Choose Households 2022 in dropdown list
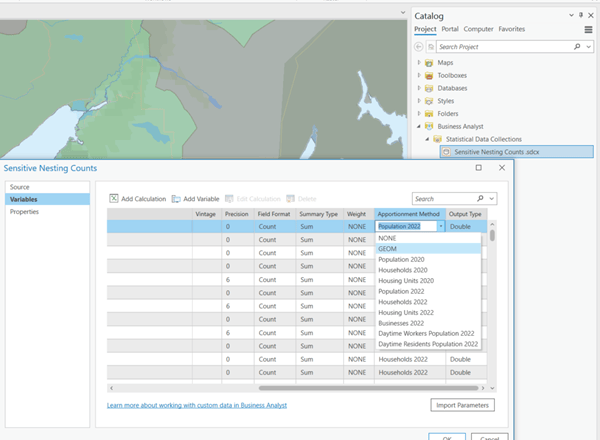 tap(428, 302)
